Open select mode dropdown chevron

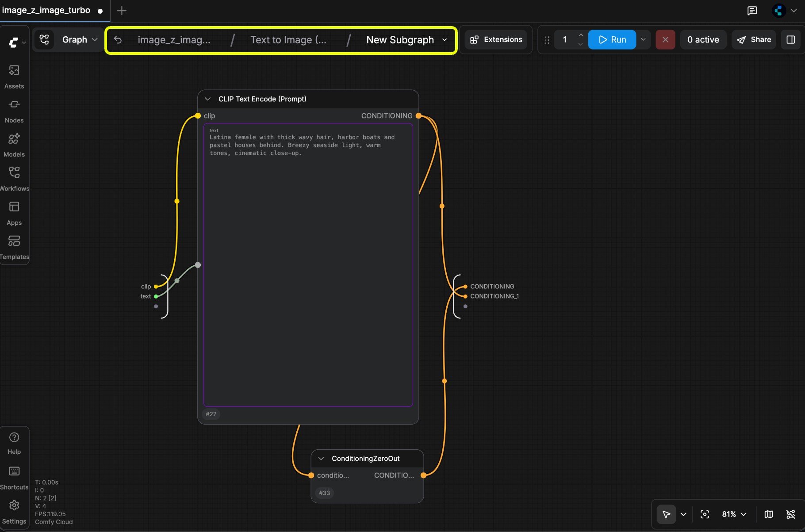click(683, 514)
